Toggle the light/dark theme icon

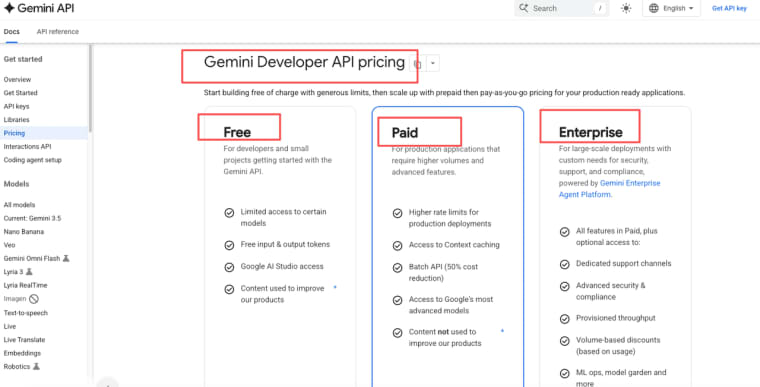(626, 8)
